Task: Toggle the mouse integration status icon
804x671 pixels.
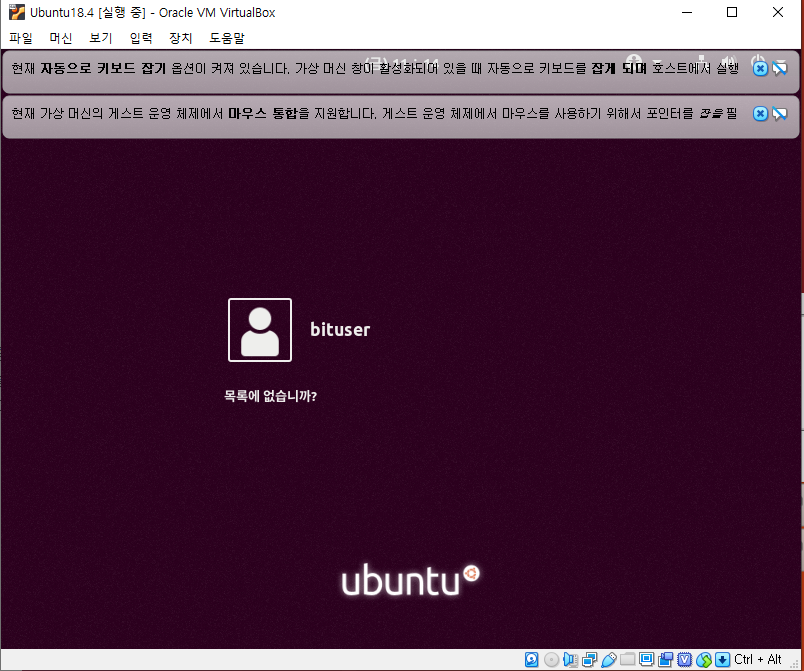Action: click(704, 659)
